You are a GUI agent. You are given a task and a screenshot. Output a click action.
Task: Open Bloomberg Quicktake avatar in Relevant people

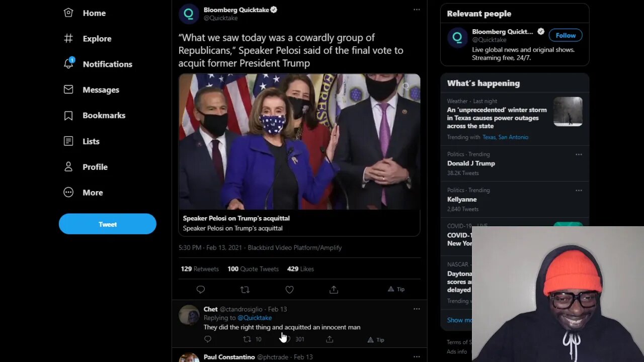457,38
